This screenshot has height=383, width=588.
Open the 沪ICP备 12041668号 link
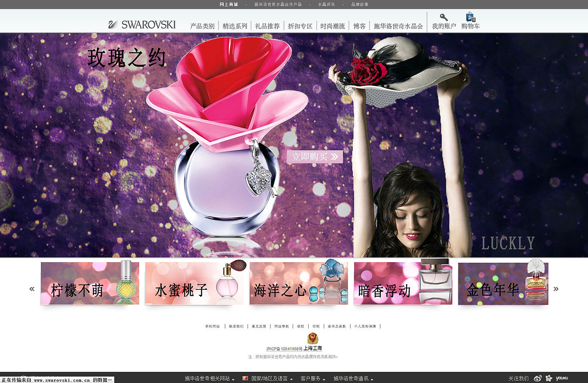[284, 349]
